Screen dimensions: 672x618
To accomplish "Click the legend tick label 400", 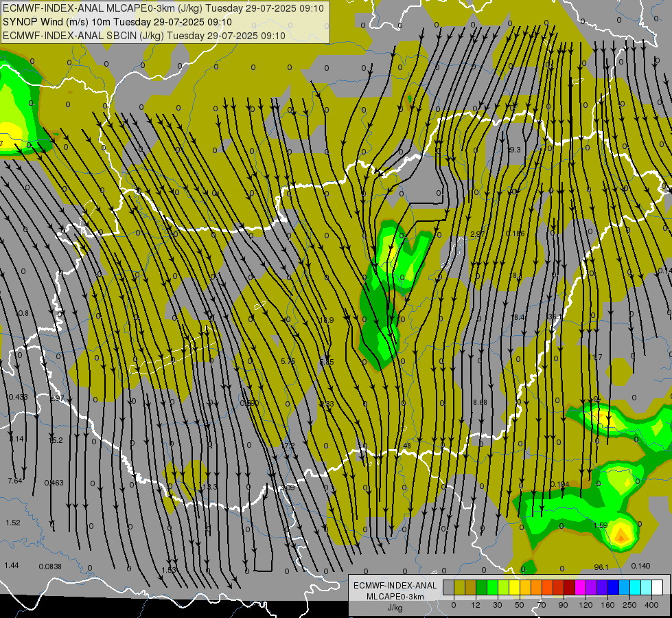I will (x=651, y=605).
